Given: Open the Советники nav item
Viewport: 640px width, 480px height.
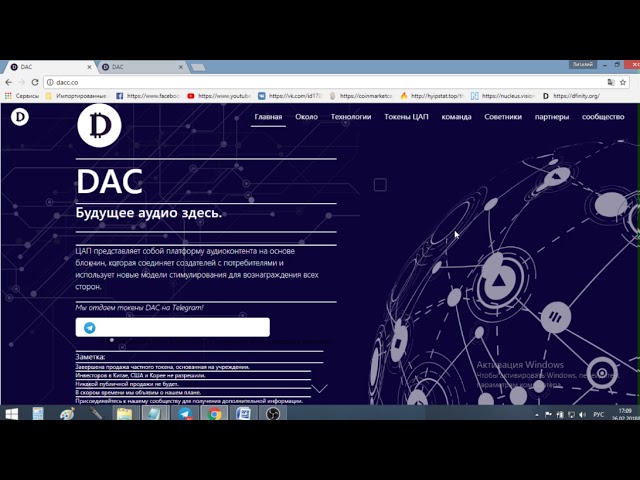Looking at the screenshot, I should (x=503, y=117).
